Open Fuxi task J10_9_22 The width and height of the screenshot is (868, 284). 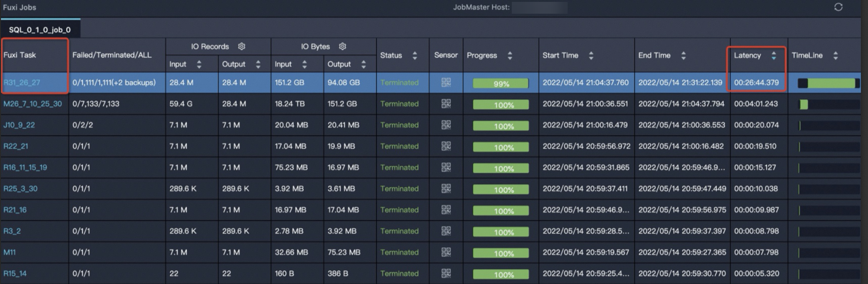tap(19, 125)
